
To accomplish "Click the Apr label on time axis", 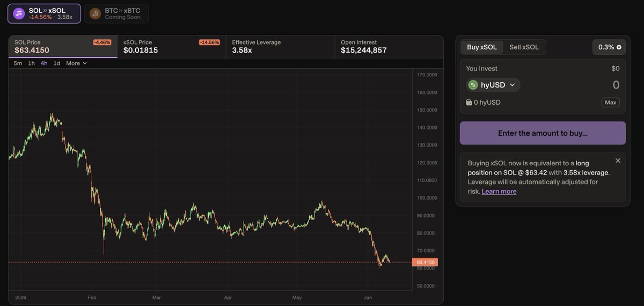I will tap(228, 297).
